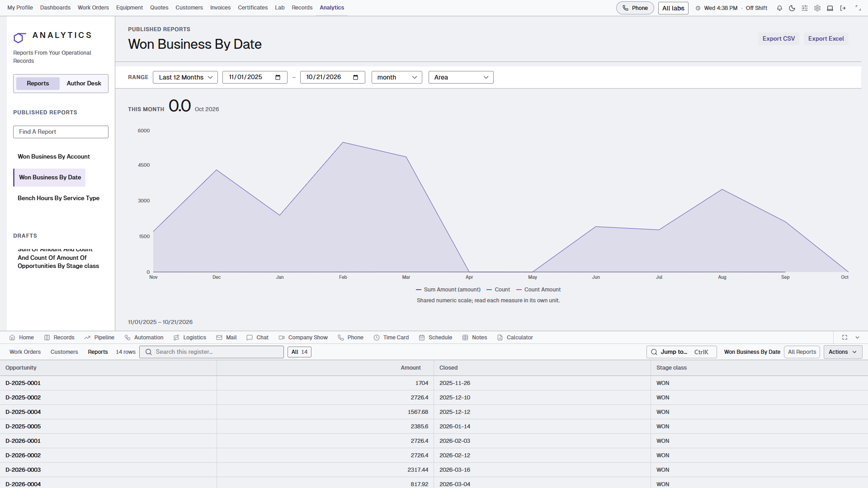Open Home in bottom toolbar

tap(22, 338)
